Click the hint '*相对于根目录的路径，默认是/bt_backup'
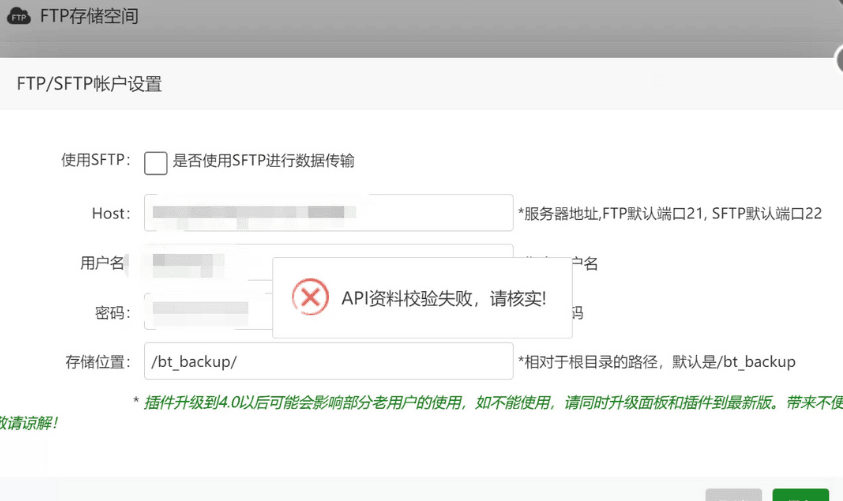Image resolution: width=843 pixels, height=501 pixels. [656, 362]
